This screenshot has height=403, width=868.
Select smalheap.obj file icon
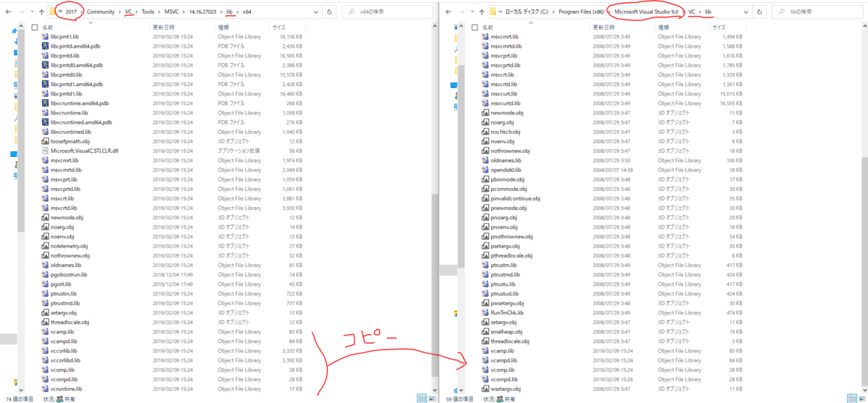click(x=485, y=331)
